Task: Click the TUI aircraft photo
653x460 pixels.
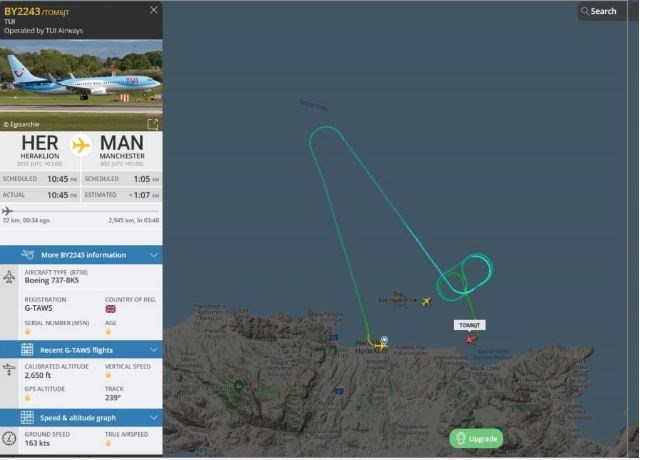Action: point(81,85)
